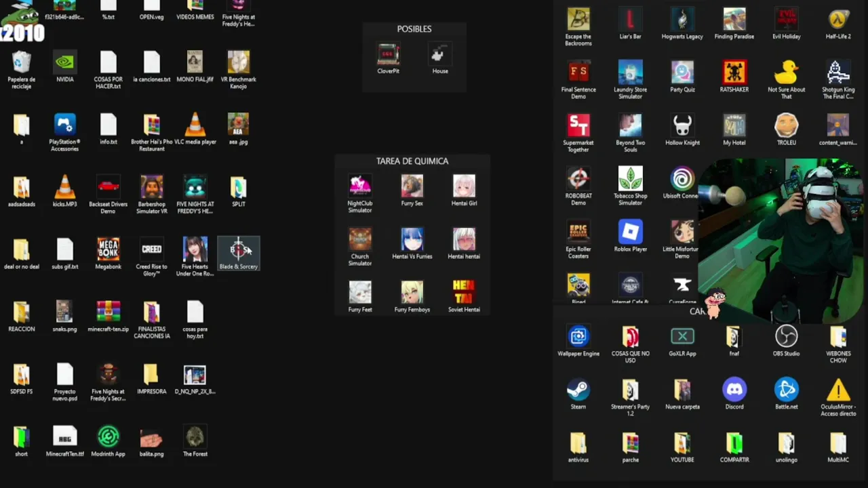Open the NVIDIA desktop icon

pos(65,62)
